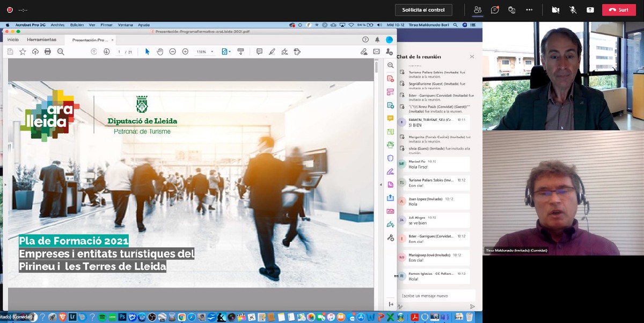Leave the meeting with Surt button
The height and width of the screenshot is (323, 644).
(x=618, y=10)
